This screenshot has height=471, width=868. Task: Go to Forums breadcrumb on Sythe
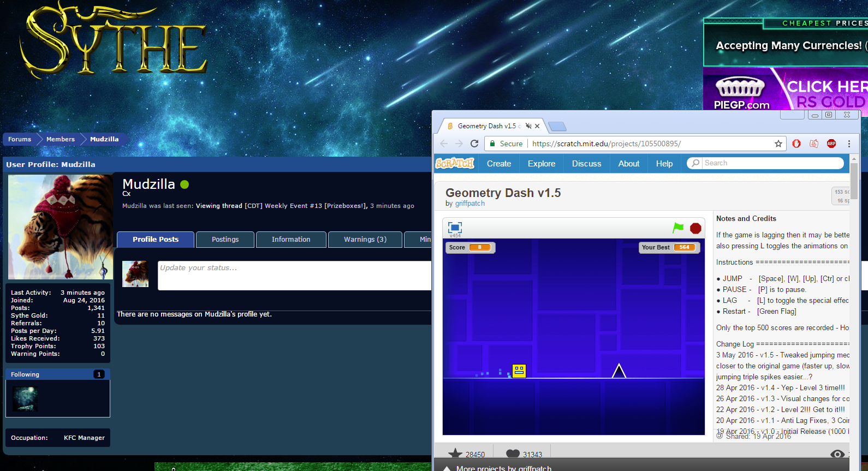pyautogui.click(x=20, y=139)
